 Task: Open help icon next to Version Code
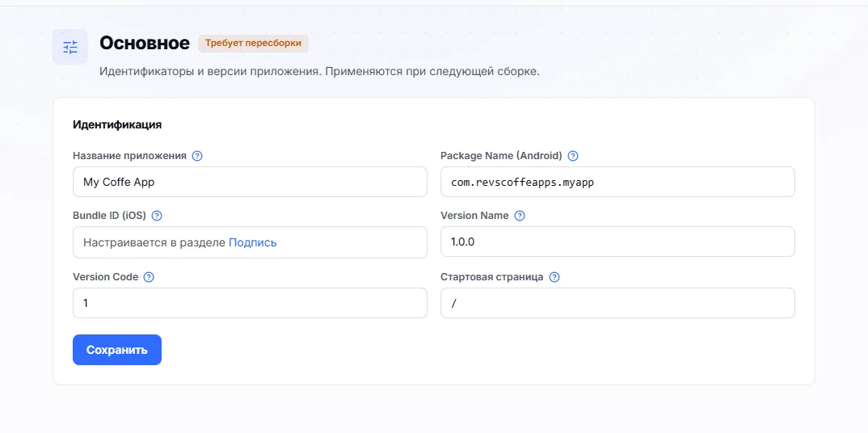pos(149,277)
